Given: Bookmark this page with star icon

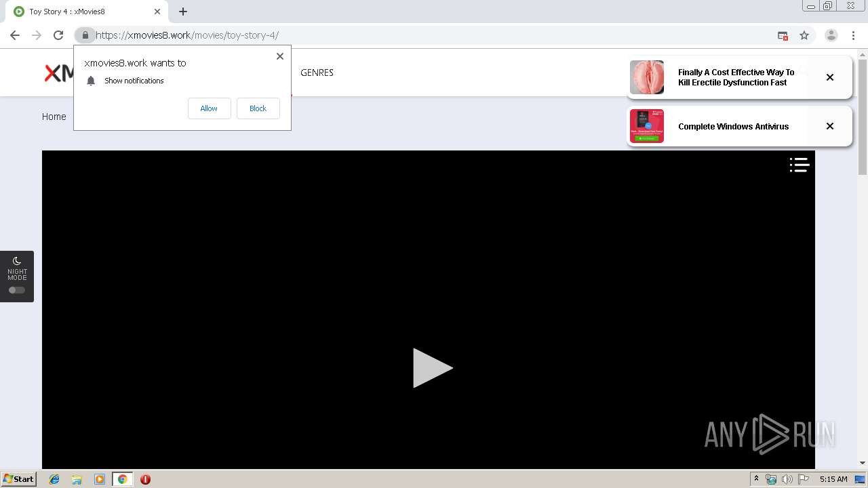Looking at the screenshot, I should point(804,35).
